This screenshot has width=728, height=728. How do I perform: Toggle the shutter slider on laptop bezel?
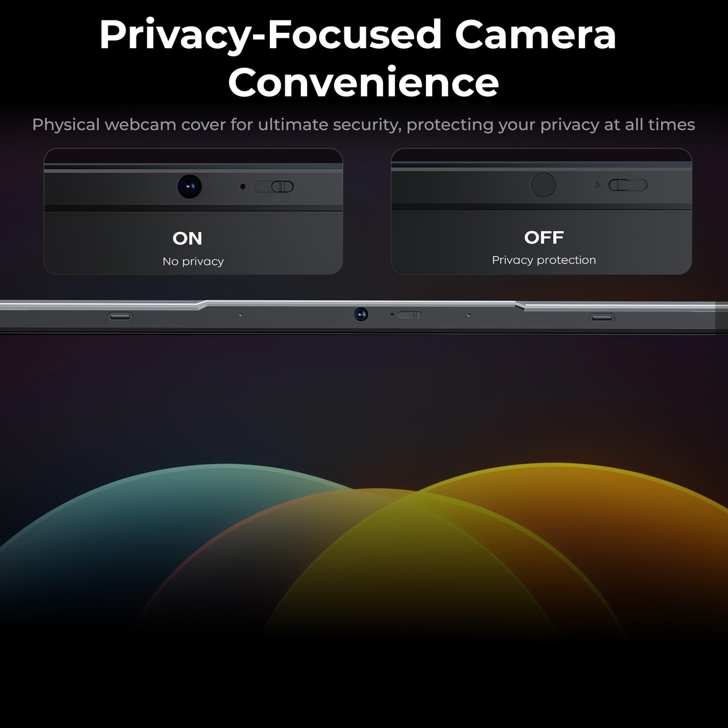point(409,314)
